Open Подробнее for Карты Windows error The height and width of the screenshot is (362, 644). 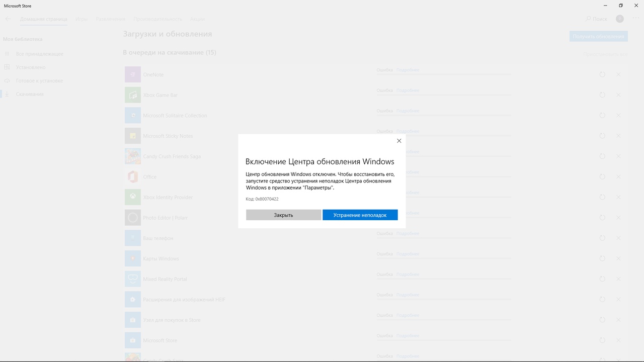[x=408, y=254]
